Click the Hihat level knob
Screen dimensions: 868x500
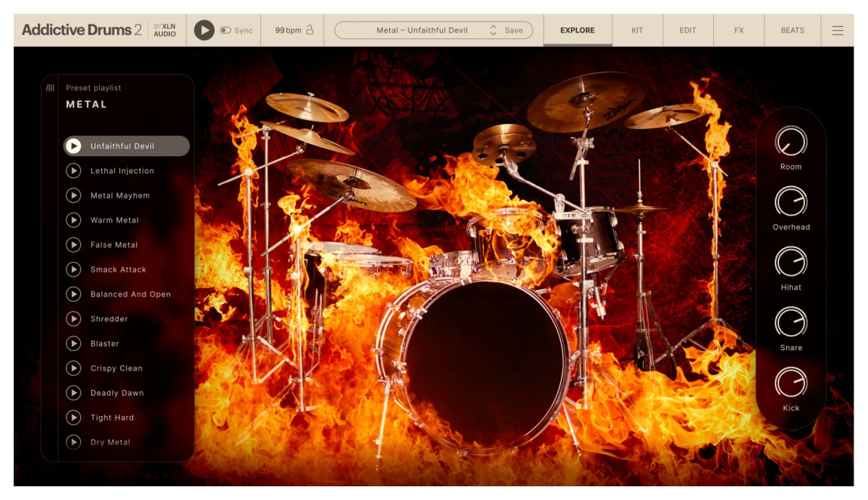pos(791,261)
